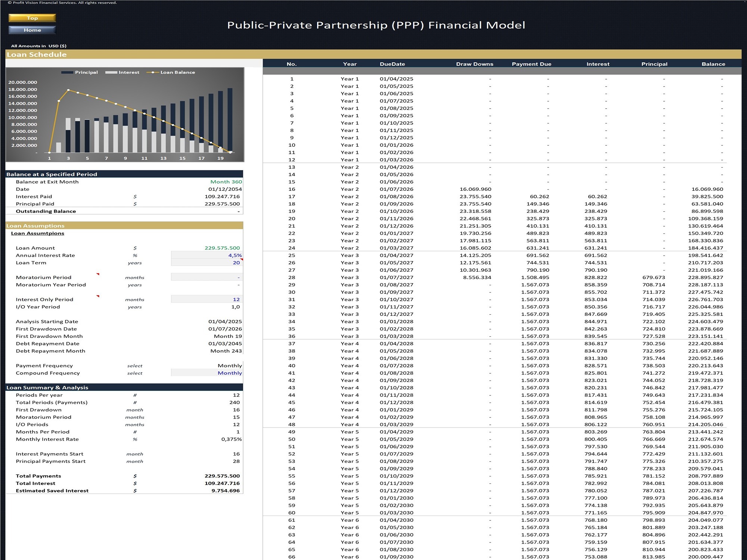Click payment due 1.508.495 in row 28
The width and height of the screenshot is (747, 560).
pos(535,277)
